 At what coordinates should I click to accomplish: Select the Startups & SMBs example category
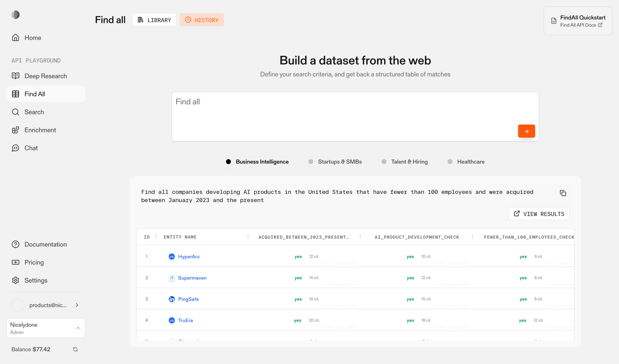(x=335, y=162)
